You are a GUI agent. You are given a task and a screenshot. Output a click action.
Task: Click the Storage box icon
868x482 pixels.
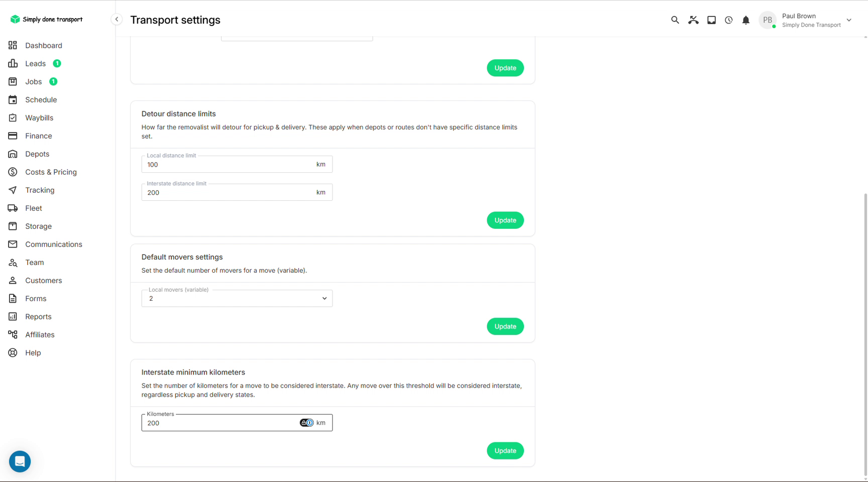[13, 226]
